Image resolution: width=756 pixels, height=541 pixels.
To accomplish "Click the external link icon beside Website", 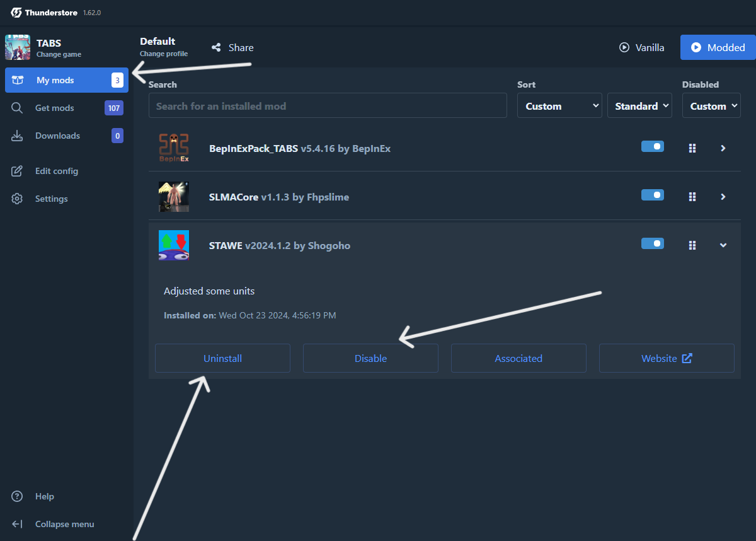I will 687,358.
